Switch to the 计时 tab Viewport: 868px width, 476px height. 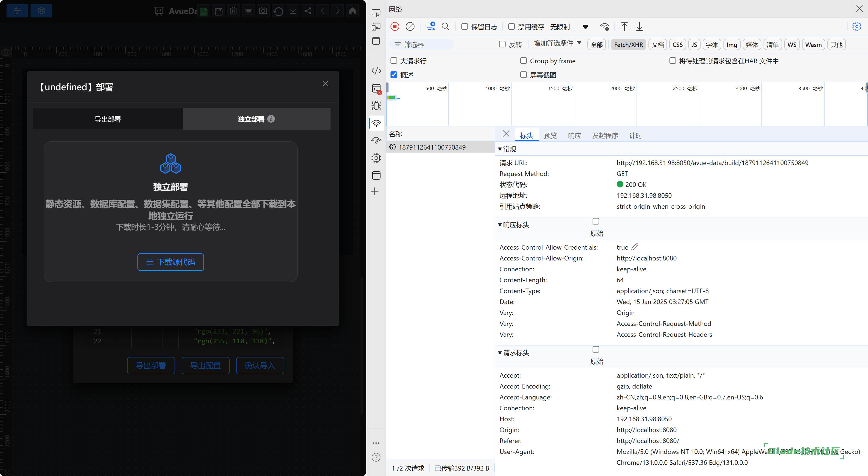pos(635,135)
